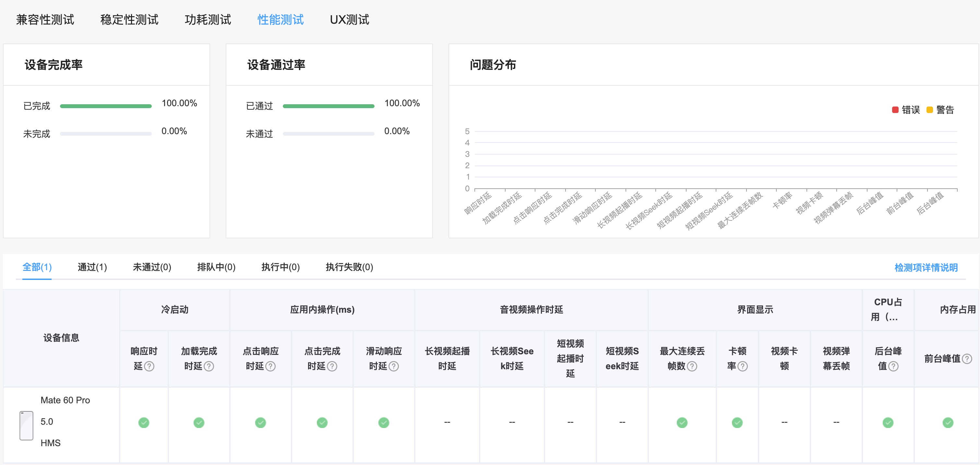Show 执行失败(0) device list
This screenshot has width=980, height=465.
coord(349,267)
